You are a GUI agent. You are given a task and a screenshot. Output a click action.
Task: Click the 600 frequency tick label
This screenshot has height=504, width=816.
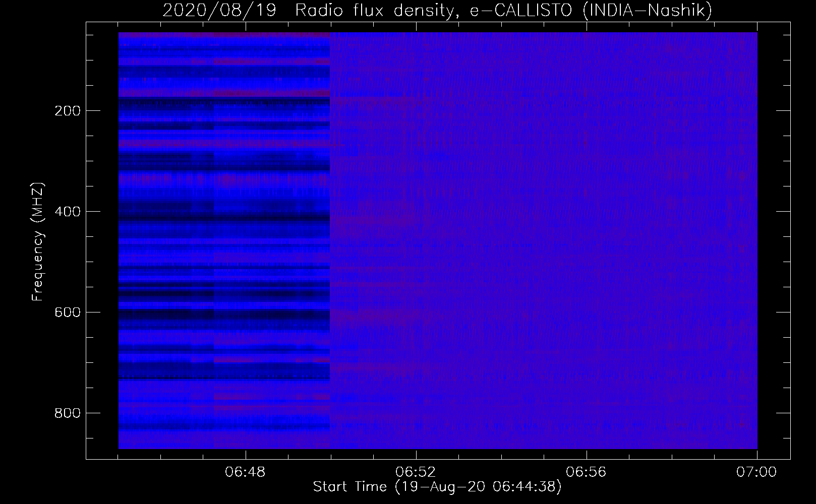(67, 312)
